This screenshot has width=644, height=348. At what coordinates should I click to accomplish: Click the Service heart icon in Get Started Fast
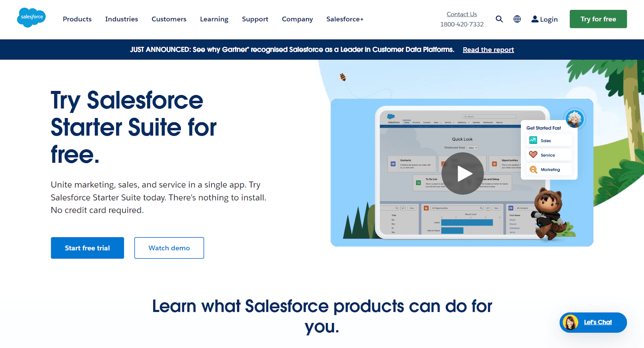tap(533, 155)
